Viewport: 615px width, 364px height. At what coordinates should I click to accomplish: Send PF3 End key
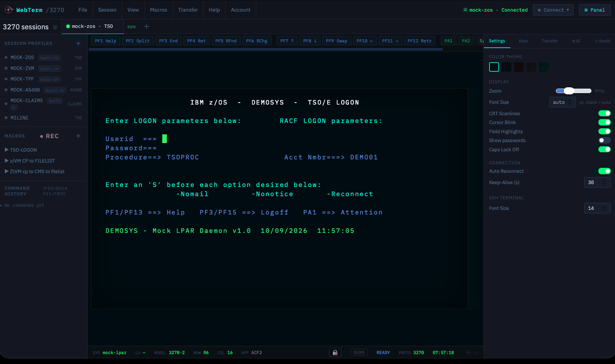(169, 41)
